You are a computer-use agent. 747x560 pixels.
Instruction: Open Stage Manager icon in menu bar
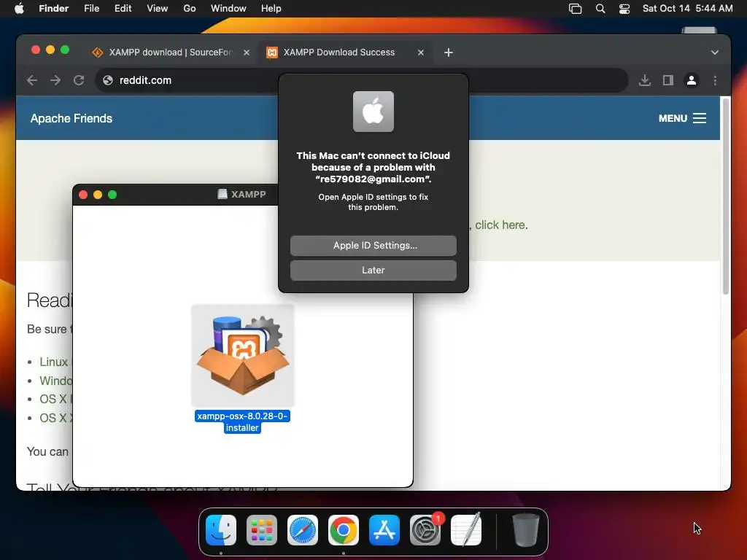pyautogui.click(x=575, y=9)
